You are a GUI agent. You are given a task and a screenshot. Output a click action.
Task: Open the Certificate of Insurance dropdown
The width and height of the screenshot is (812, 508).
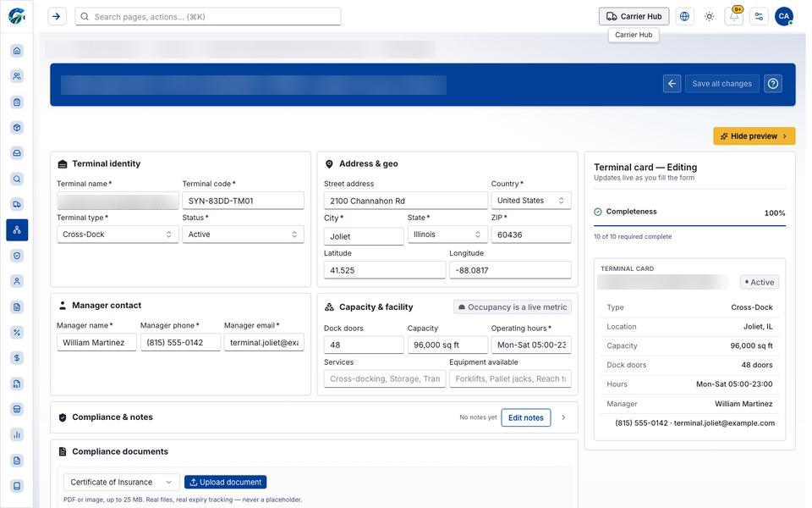pyautogui.click(x=121, y=482)
